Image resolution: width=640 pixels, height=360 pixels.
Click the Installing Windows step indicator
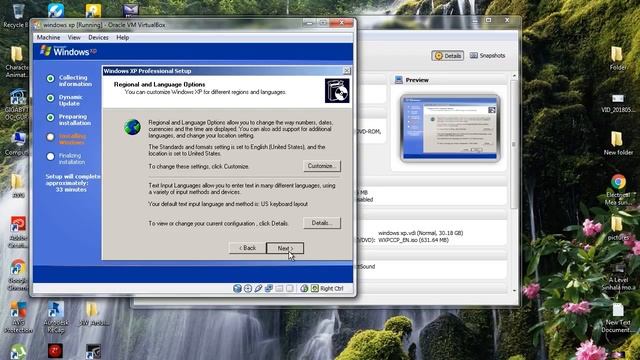[x=50, y=137]
